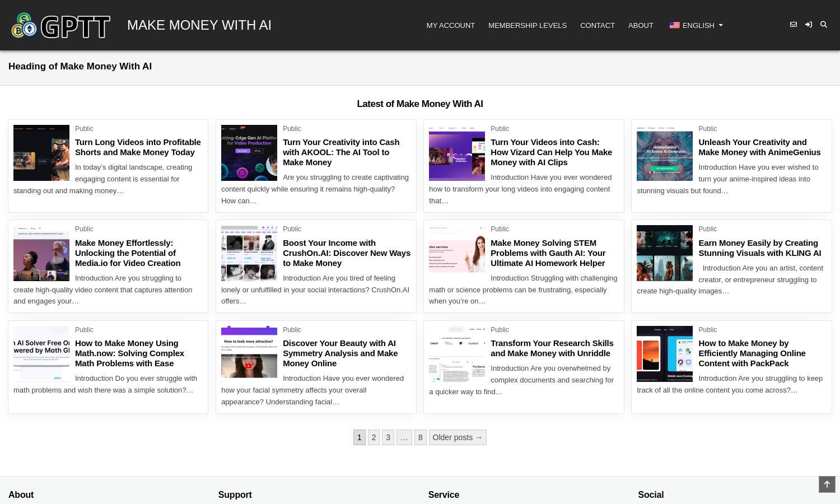Open the Math.now article title
Screen dimensions: 840x504
(x=129, y=353)
